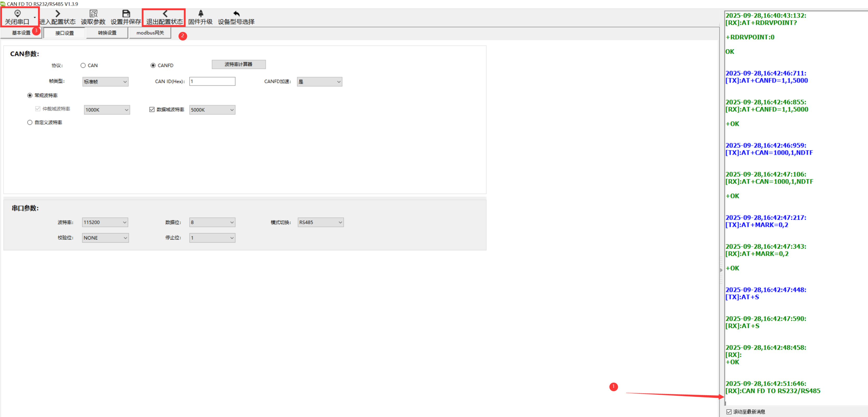Click the 设备型号选择 device model icon
This screenshot has width=868, height=417.
tap(236, 14)
